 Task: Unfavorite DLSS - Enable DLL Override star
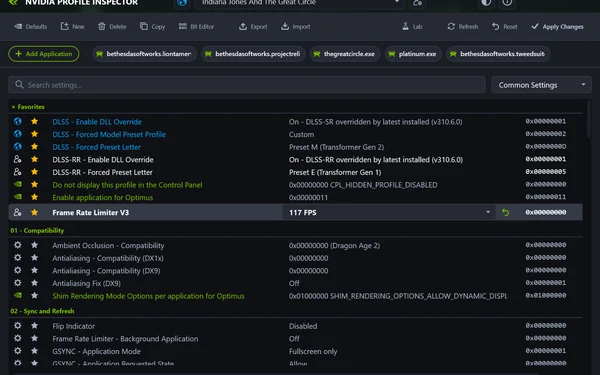[34, 121]
